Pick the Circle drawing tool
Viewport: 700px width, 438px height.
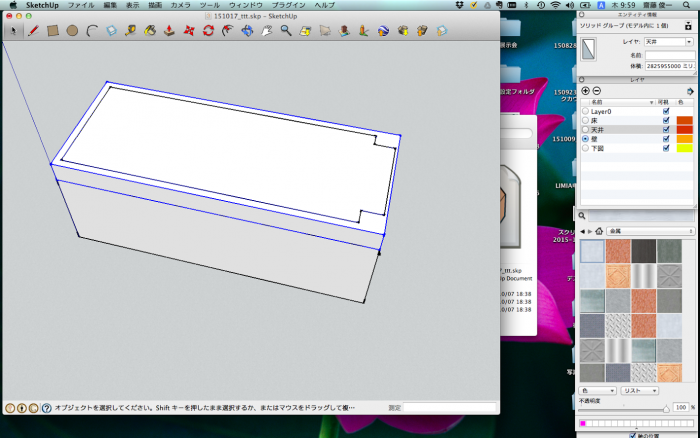[x=72, y=31]
